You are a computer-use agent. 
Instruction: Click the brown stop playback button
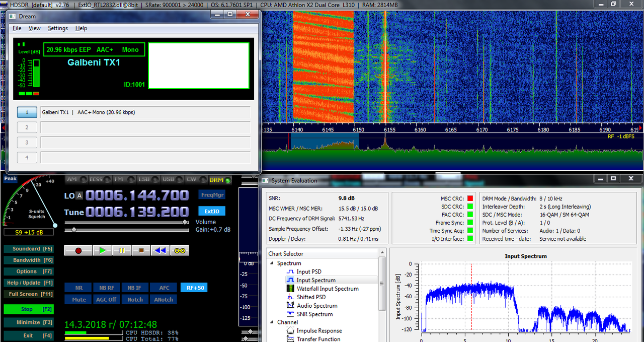coord(141,250)
